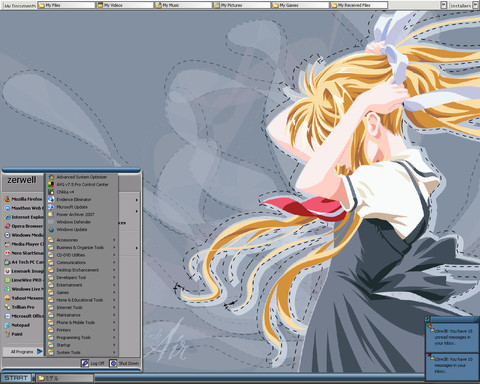
Task: Expand the Accessories folder submenu
Action: click(82, 240)
